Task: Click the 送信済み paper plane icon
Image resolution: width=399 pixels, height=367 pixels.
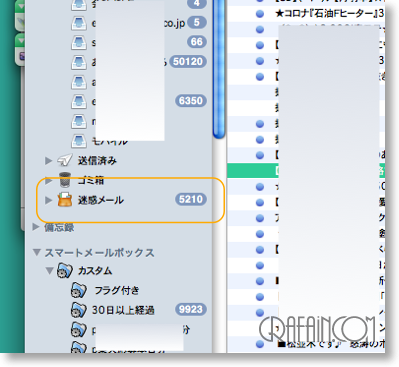Action: tap(65, 160)
